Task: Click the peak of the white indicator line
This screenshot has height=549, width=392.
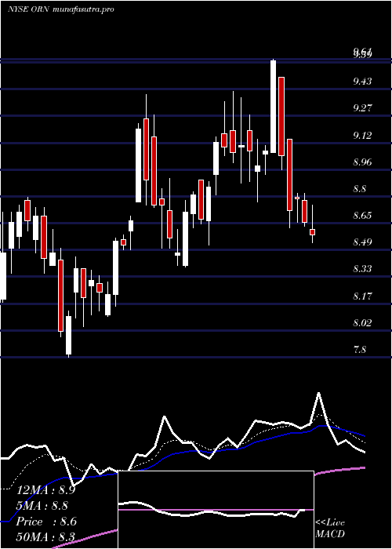Action: [318, 394]
